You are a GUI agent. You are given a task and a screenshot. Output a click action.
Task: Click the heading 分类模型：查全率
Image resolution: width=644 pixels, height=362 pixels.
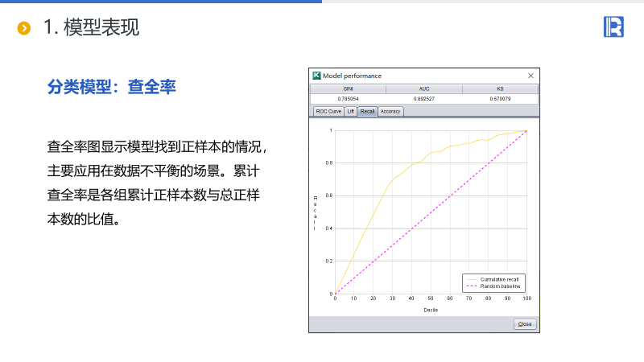tap(111, 87)
